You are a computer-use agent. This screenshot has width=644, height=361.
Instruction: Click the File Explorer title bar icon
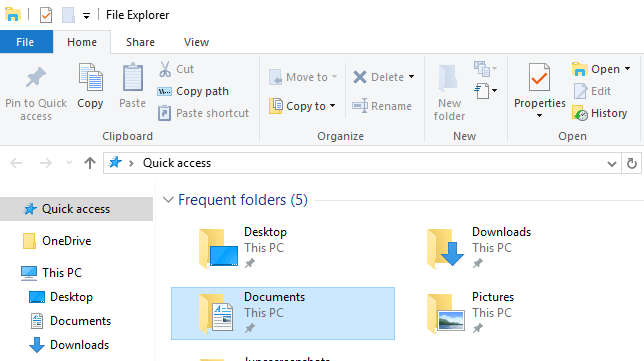coord(13,14)
